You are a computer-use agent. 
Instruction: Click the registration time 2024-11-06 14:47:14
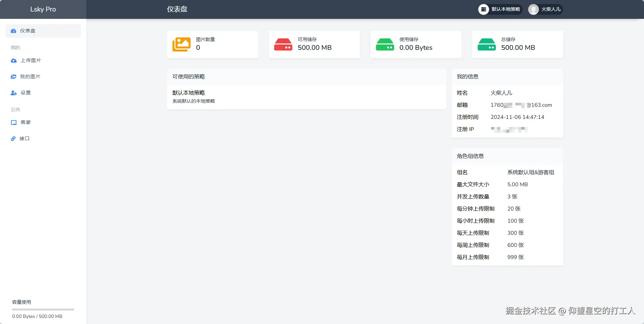[x=517, y=117]
